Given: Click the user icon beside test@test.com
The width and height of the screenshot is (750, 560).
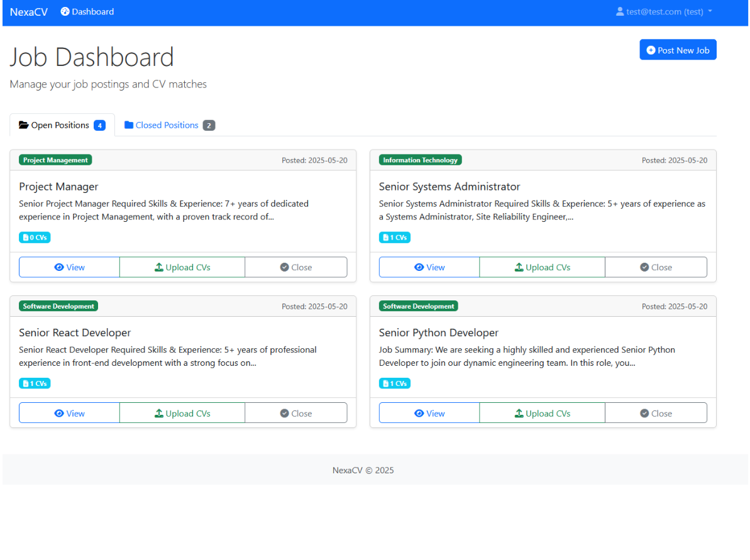Looking at the screenshot, I should (x=620, y=11).
